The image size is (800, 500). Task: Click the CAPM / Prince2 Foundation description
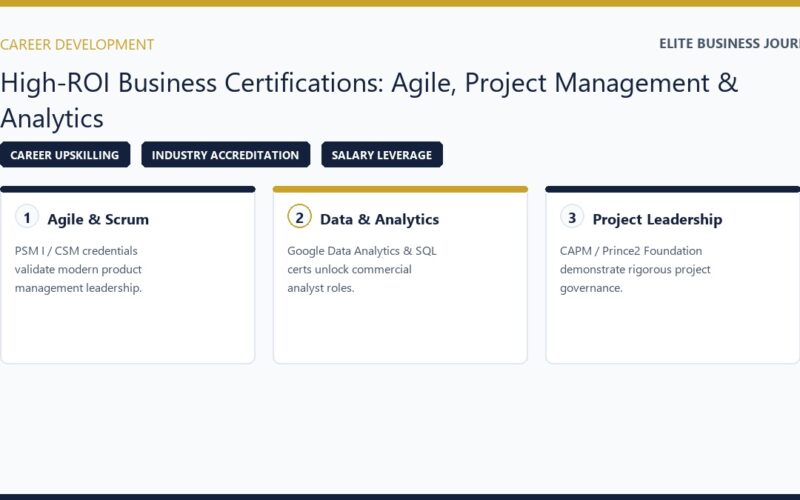pyautogui.click(x=635, y=269)
